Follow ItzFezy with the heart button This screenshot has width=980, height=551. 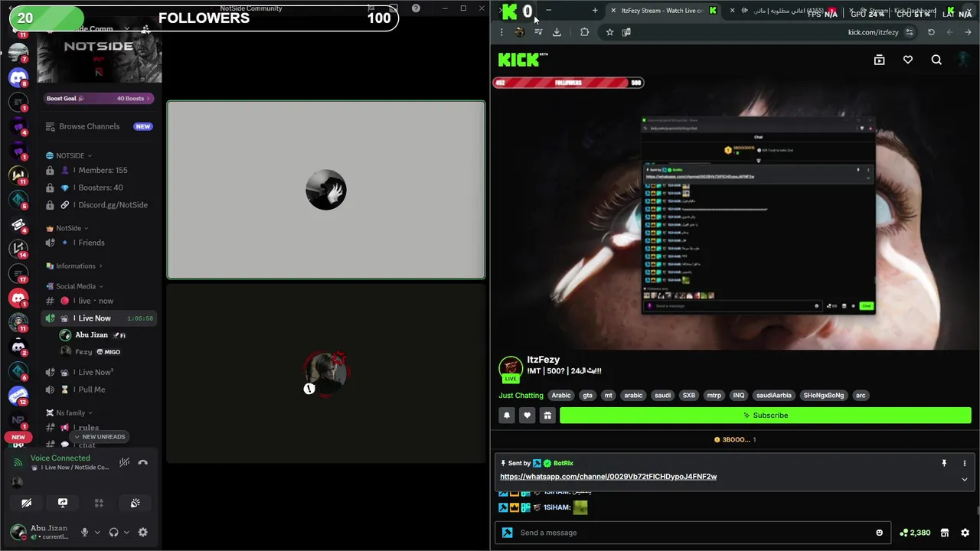527,416
